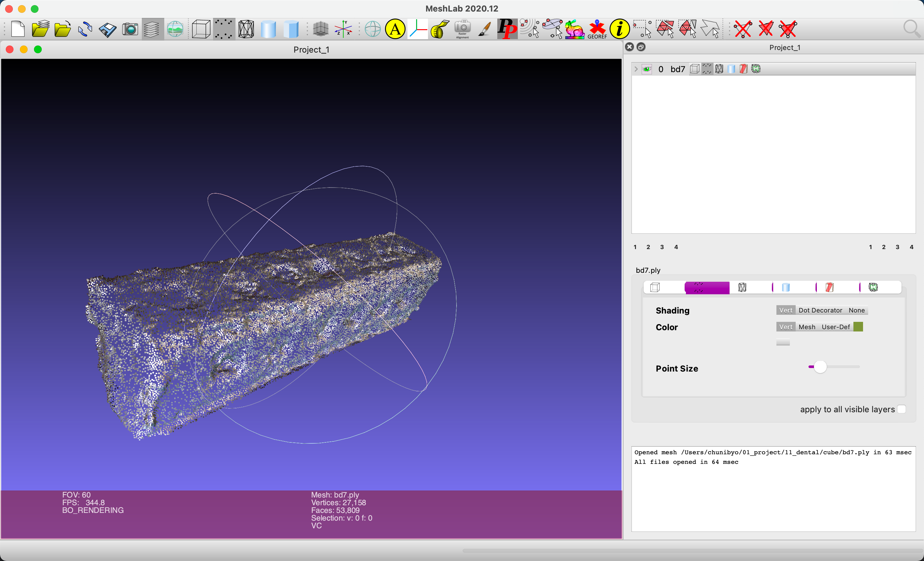Click the yellow Get Info icon

(x=619, y=29)
